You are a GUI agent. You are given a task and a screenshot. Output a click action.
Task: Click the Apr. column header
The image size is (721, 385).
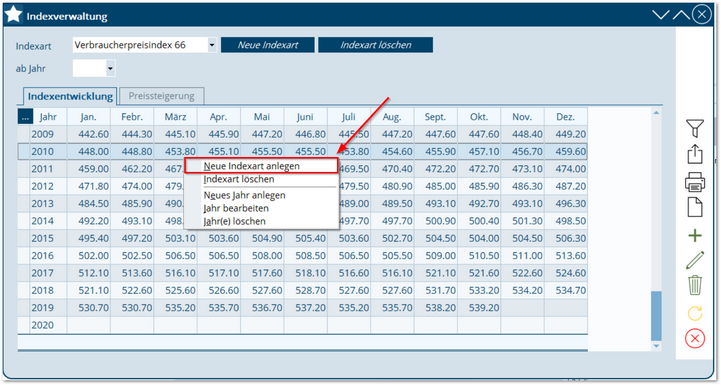tap(218, 117)
